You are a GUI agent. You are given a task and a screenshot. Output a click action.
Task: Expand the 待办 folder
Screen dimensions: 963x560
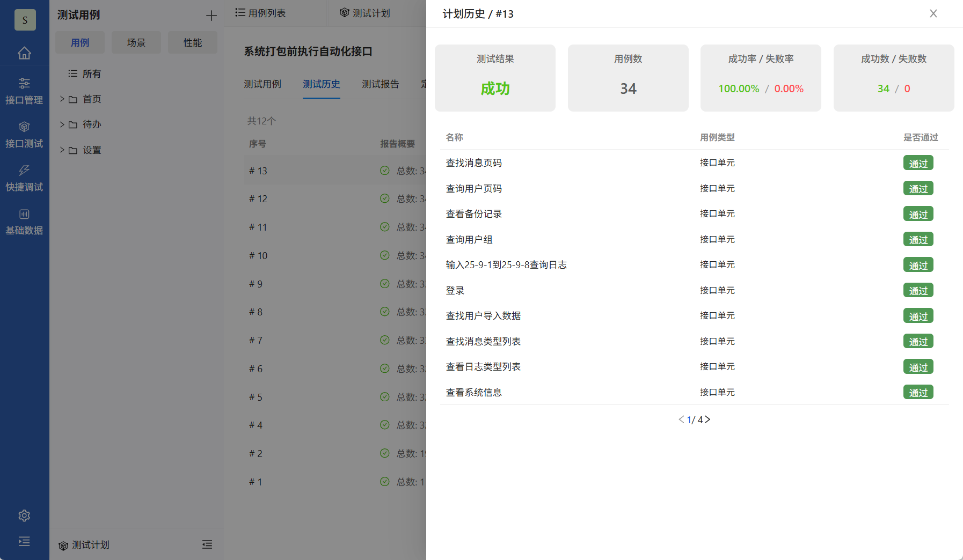(x=62, y=124)
